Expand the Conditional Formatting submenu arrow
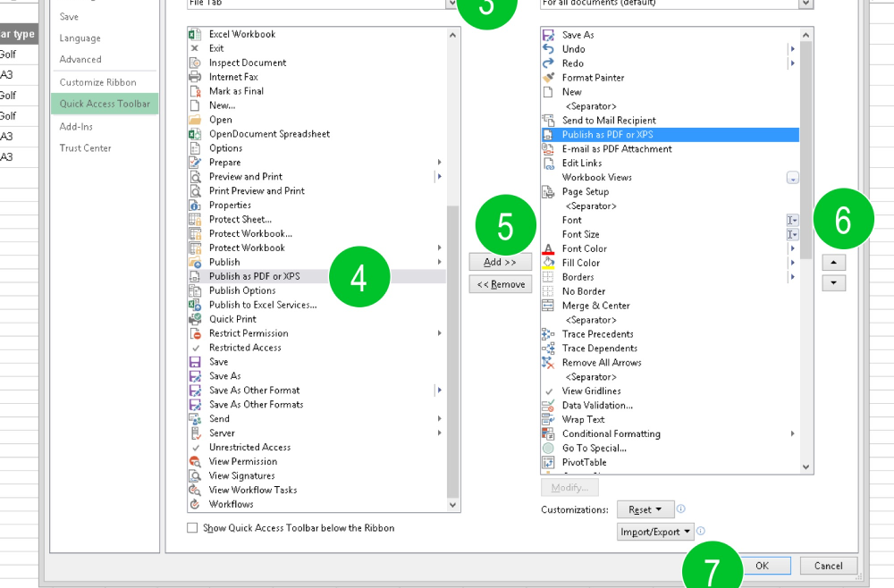Screen dimensions: 894x588 (x=792, y=433)
